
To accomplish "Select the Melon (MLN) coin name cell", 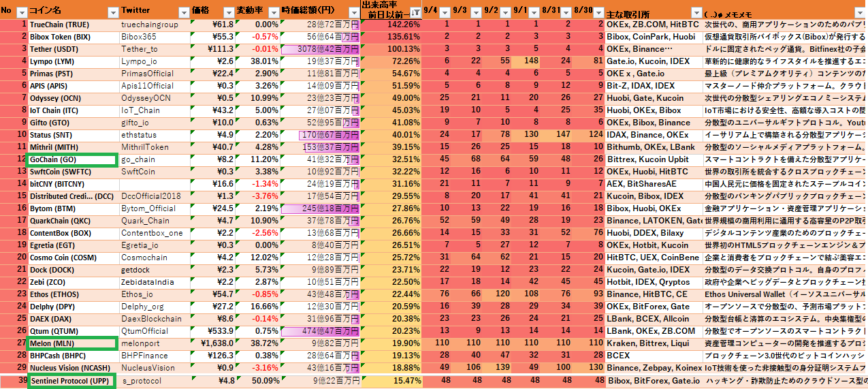I will [x=72, y=343].
